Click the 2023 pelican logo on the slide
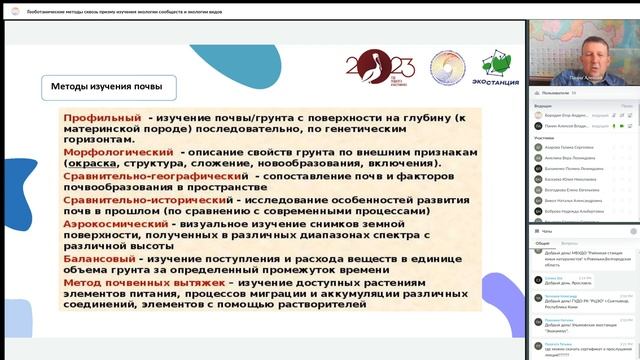Viewport: 640px width, 360px height. (380, 67)
